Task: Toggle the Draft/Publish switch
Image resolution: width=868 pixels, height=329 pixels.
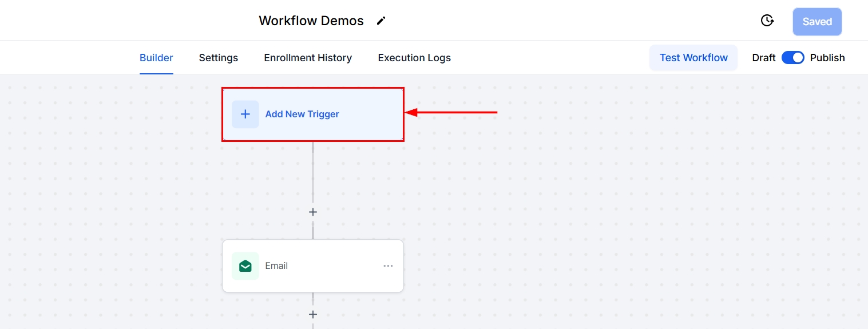Action: pos(792,58)
